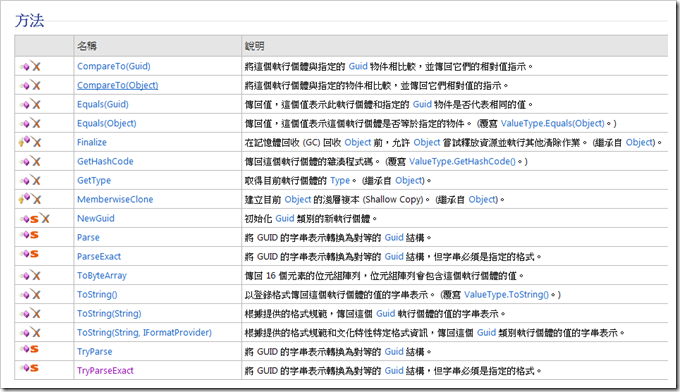This screenshot has width=680, height=392.
Task: Open the ToByteArray method link
Action: pos(102,276)
